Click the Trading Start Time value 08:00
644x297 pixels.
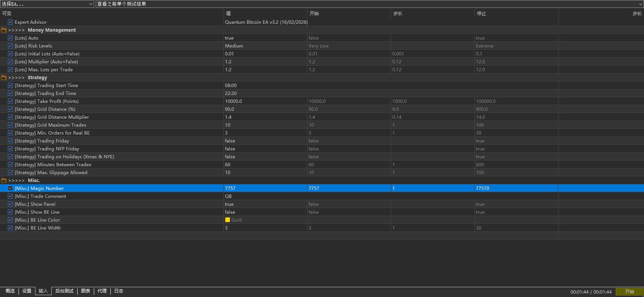pyautogui.click(x=231, y=86)
